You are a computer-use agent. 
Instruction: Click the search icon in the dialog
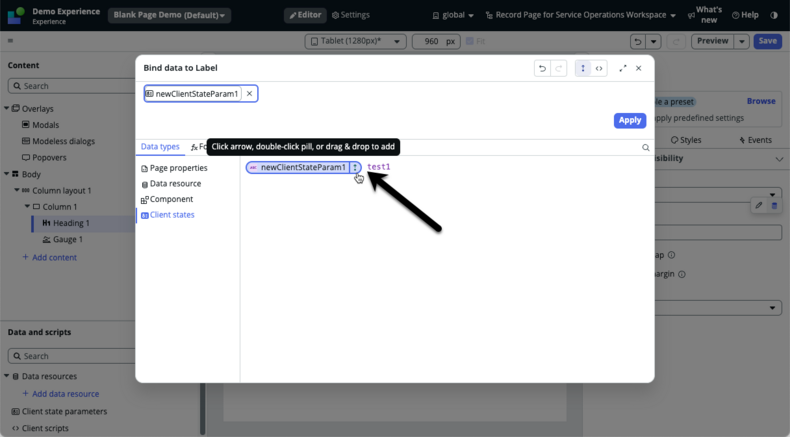point(645,148)
